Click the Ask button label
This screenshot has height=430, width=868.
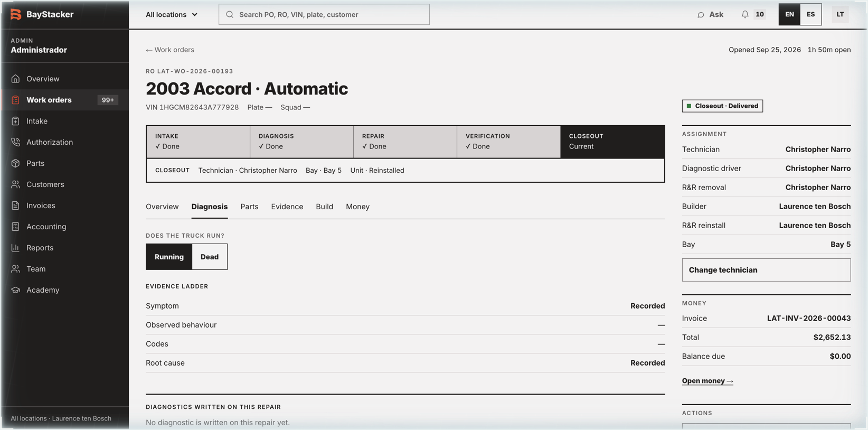[716, 14]
